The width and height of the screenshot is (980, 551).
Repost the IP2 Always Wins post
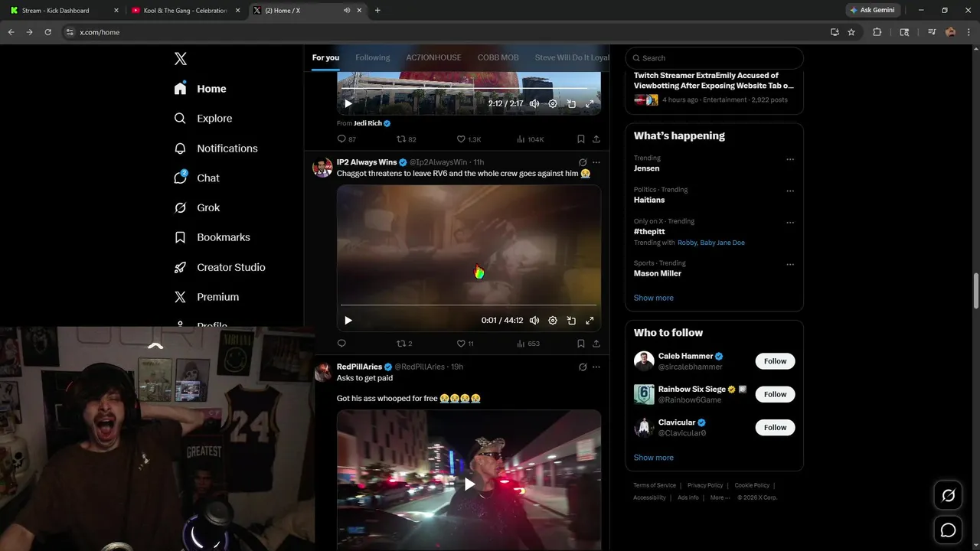pos(404,344)
